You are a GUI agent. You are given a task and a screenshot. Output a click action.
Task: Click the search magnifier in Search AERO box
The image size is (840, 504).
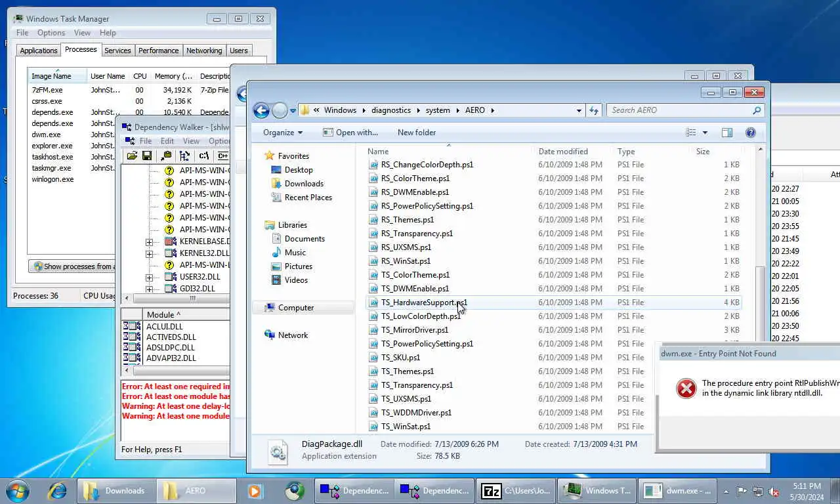[x=757, y=110]
